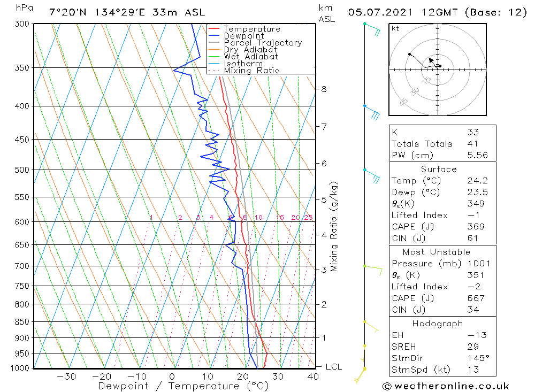The height and width of the screenshot is (392, 535).
Task: Click the 300 hPa pressure axis label
Action: pyautogui.click(x=22, y=24)
